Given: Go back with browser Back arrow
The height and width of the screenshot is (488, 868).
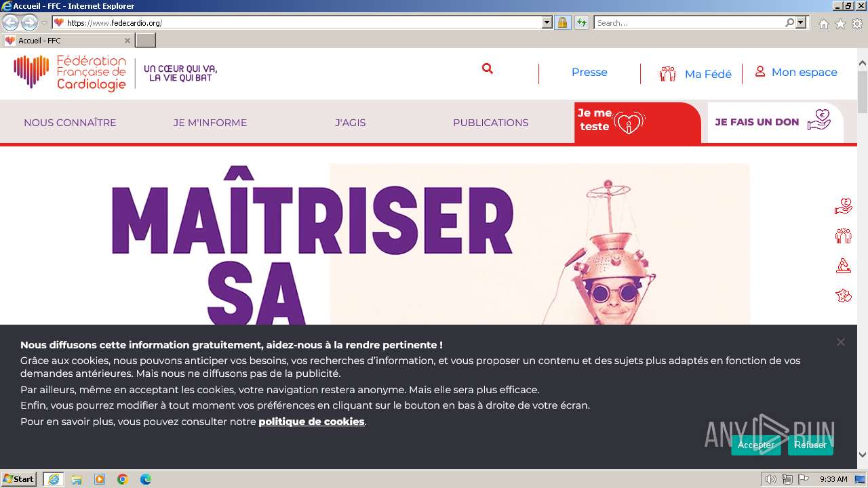Looking at the screenshot, I should 11,22.
